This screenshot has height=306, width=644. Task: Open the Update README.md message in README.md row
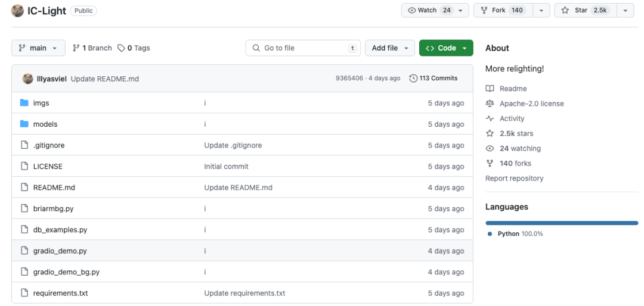pos(238,188)
